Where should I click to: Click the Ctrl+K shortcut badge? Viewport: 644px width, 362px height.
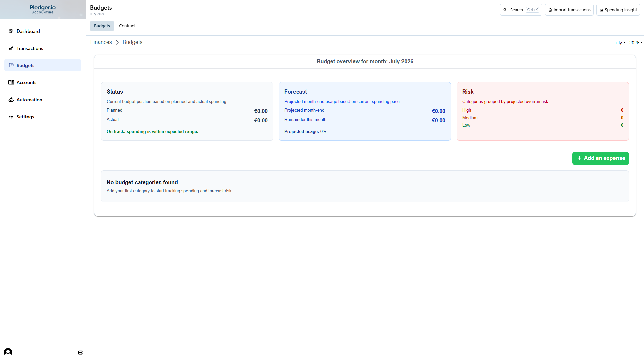click(532, 10)
